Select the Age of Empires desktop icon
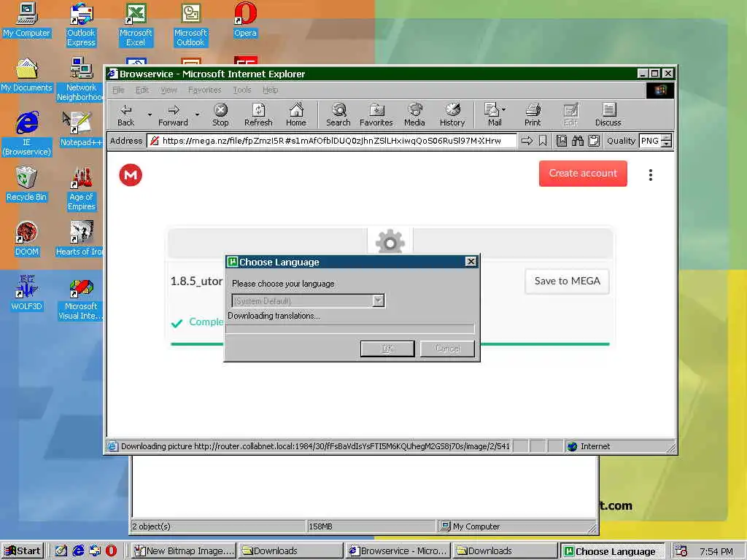747x560 pixels. click(x=82, y=189)
